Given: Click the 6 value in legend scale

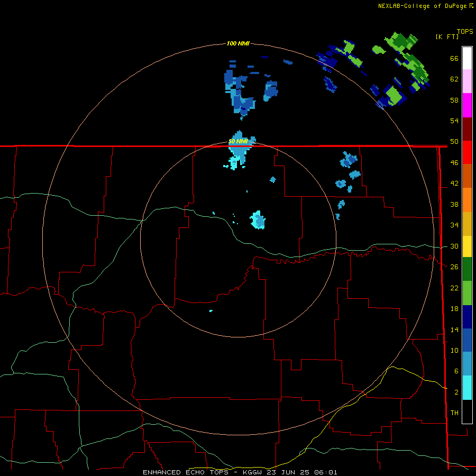Looking at the screenshot, I should tap(456, 371).
